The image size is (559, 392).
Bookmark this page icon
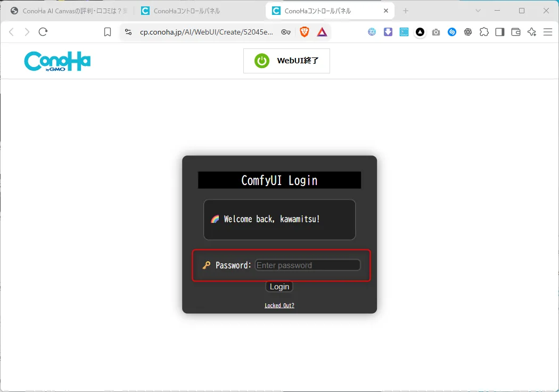108,32
